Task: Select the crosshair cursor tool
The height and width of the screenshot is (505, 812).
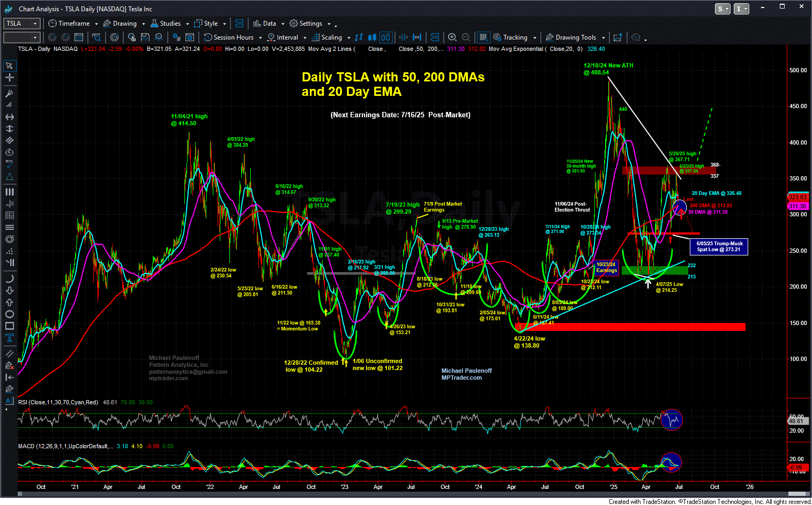Action: coord(10,78)
